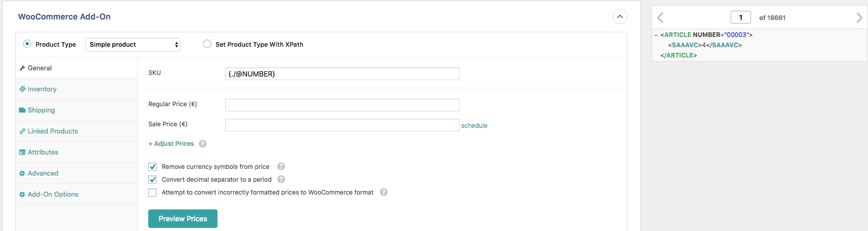Select Set Product Type With XPath radio

coord(207,44)
